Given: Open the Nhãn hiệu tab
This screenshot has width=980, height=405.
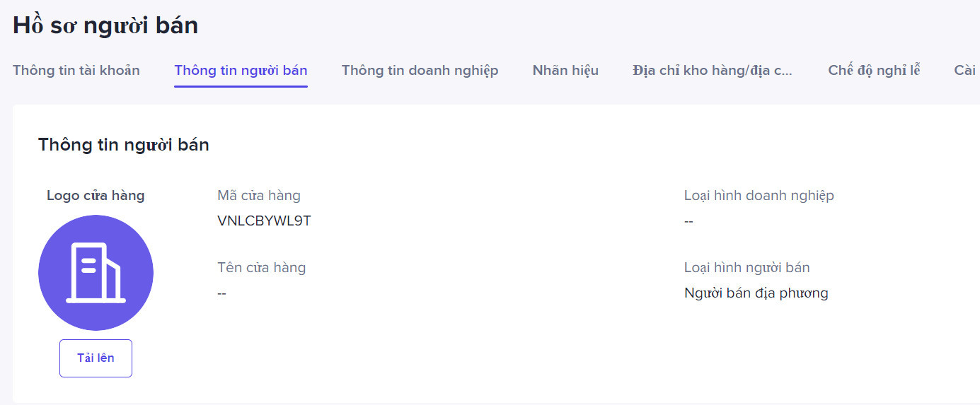Looking at the screenshot, I should (565, 70).
